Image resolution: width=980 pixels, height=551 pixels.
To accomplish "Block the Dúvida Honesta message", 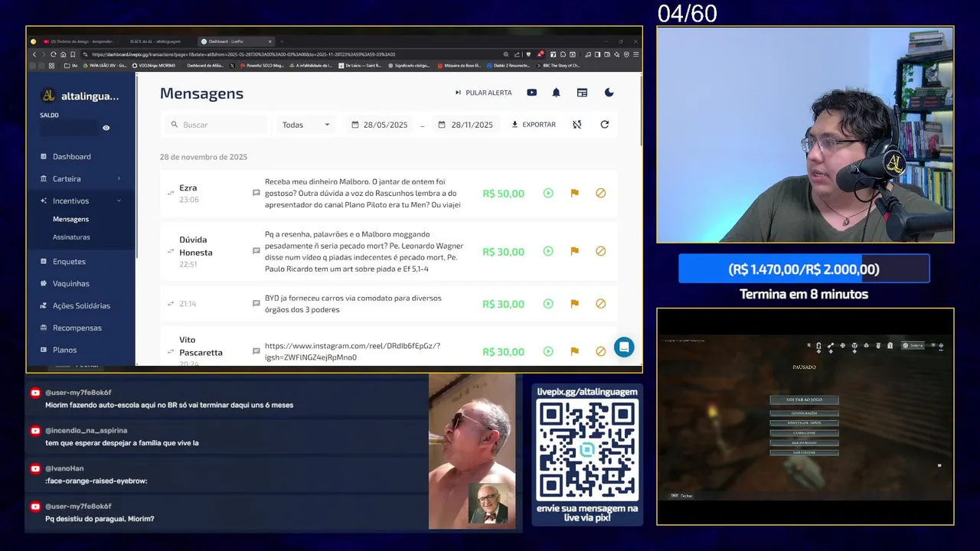I will pos(600,251).
